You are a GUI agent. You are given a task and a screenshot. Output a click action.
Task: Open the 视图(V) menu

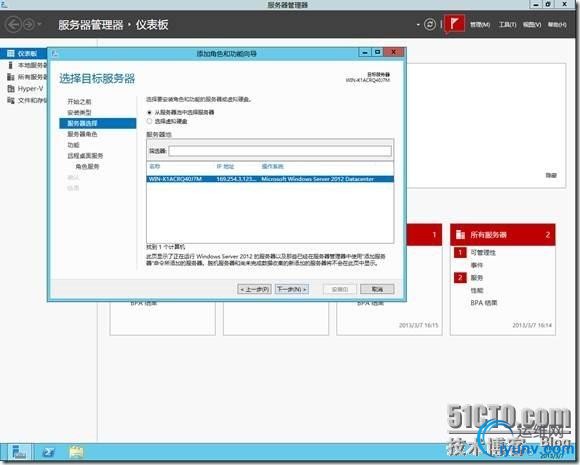coord(532,25)
